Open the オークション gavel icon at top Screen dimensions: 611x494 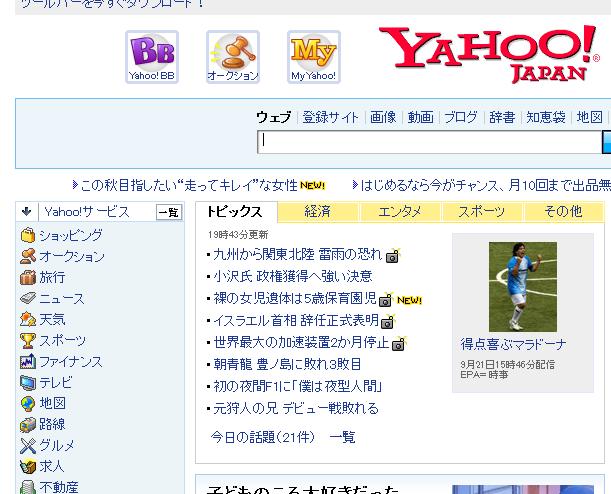(233, 57)
